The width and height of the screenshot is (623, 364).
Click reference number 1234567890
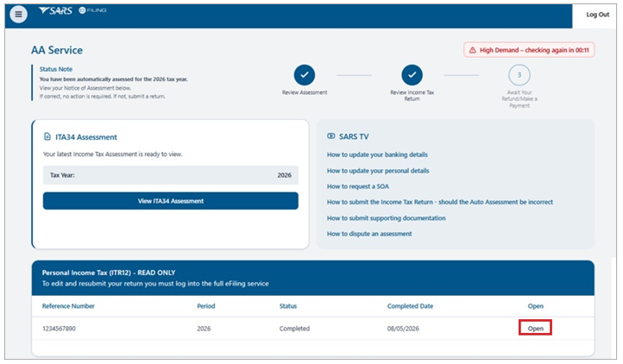59,329
